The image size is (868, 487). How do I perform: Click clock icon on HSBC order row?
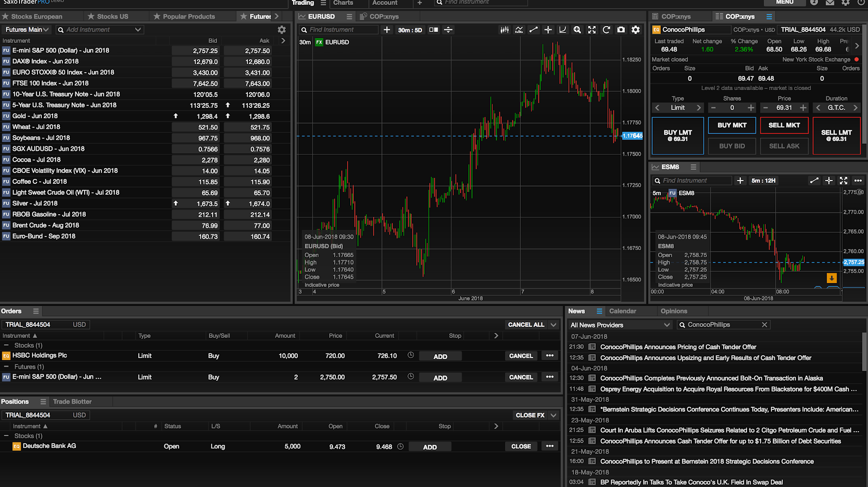pos(411,356)
